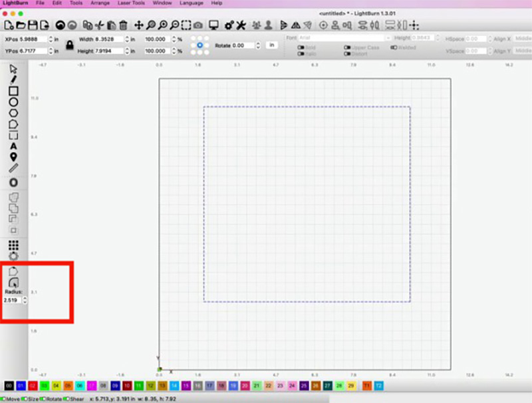The height and width of the screenshot is (403, 532).
Task: Activate the pencil draw lines tool
Action: (13, 79)
